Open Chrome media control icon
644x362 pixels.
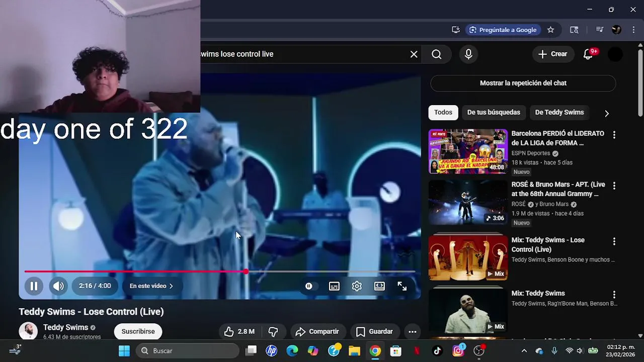click(599, 30)
